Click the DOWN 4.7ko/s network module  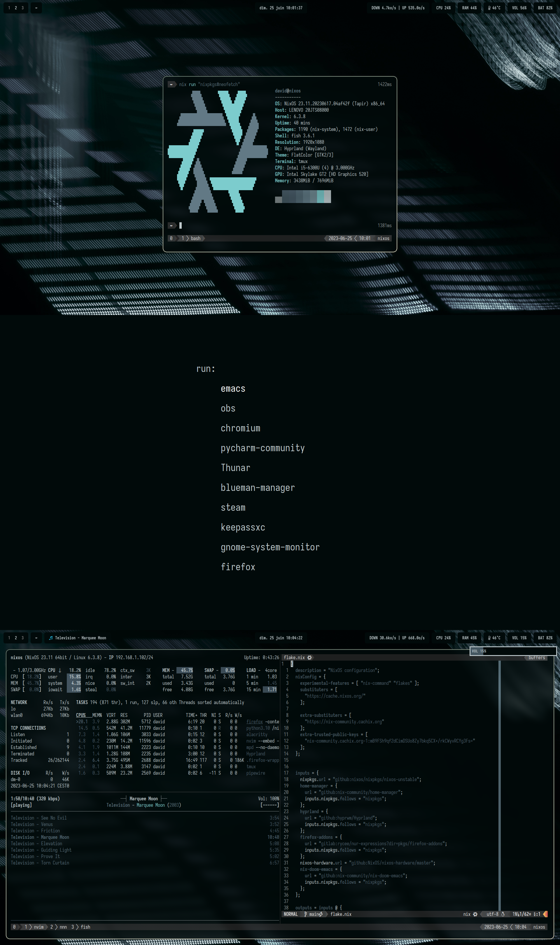(398, 8)
